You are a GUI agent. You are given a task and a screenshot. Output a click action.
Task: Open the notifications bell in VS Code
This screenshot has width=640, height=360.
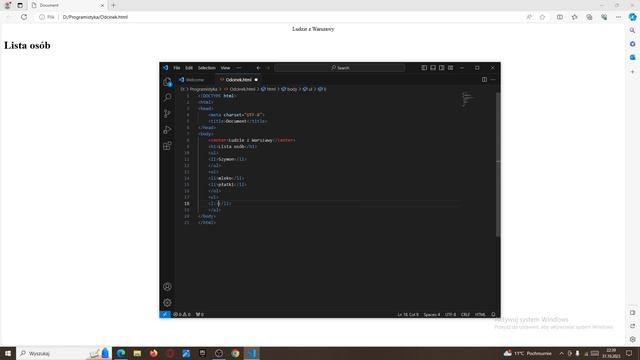pyautogui.click(x=493, y=314)
